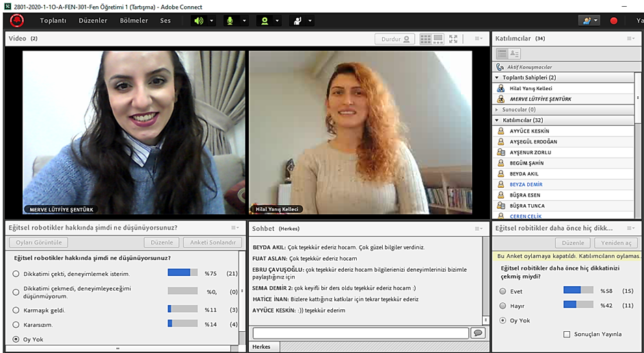Send chat message with speech bubble icon
Screen dimensions: 644x353
pyautogui.click(x=477, y=333)
